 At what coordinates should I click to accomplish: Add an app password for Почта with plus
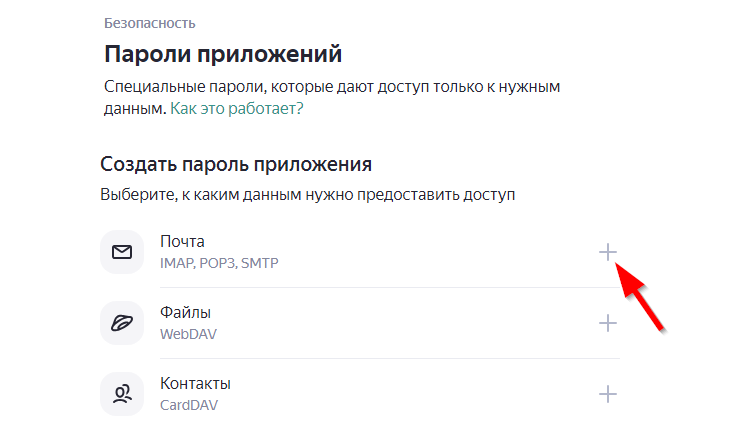click(x=607, y=252)
